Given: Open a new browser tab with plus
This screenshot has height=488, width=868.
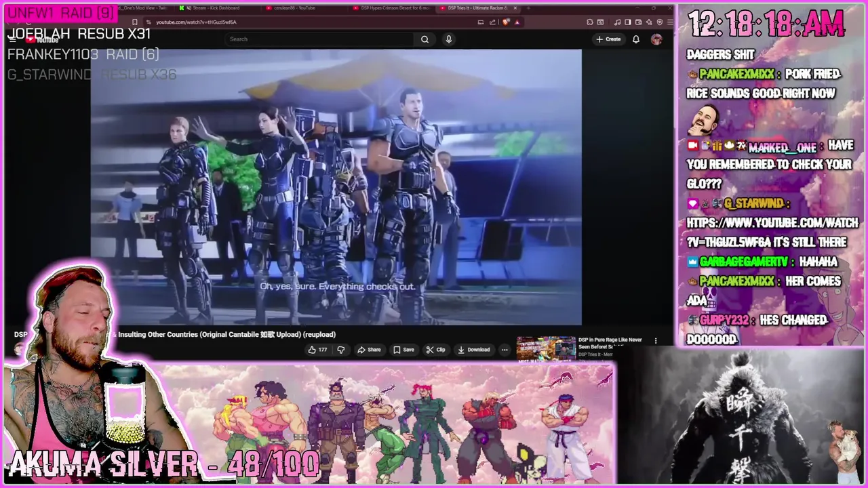Looking at the screenshot, I should coord(528,8).
